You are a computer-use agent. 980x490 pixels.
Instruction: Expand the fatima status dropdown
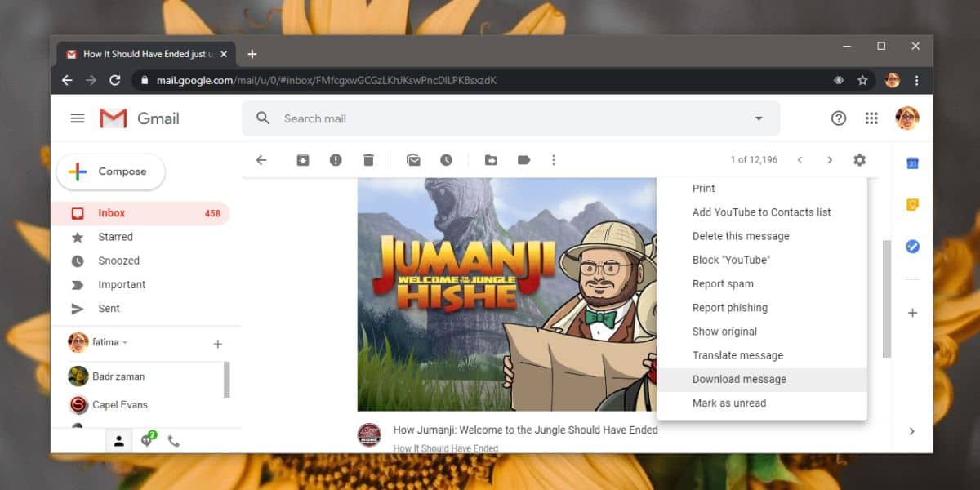tap(125, 343)
